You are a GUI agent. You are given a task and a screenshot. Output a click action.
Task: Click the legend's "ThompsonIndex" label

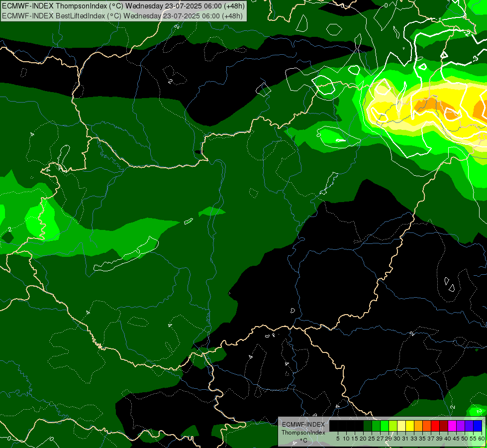[x=303, y=433]
